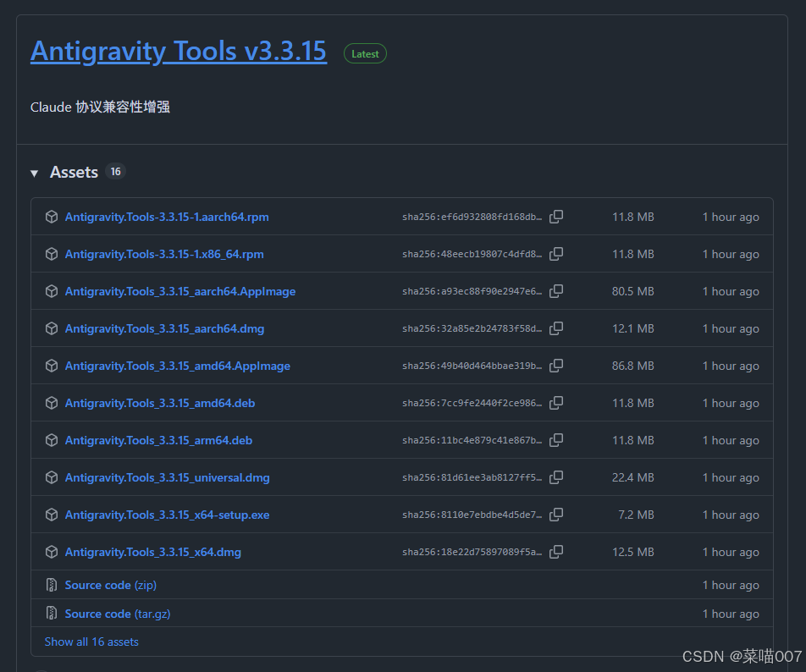The image size is (806, 672).
Task: Copy sha256 of x64-setup.exe asset
Action: click(556, 515)
